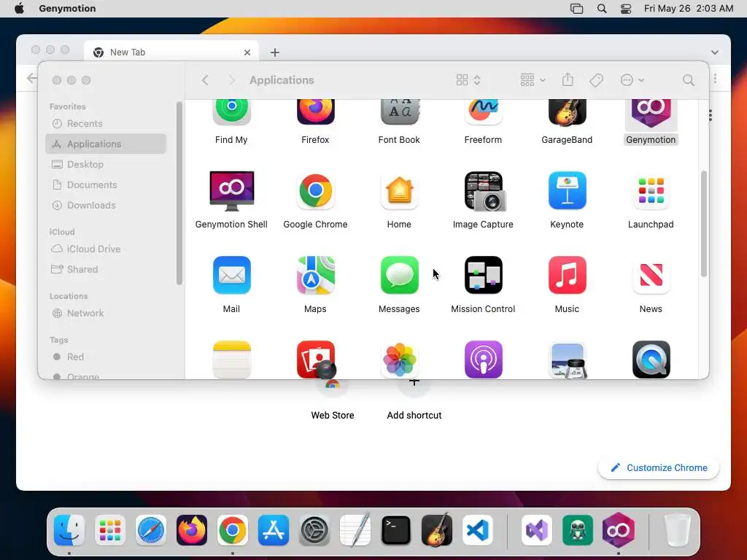The height and width of the screenshot is (560, 747).
Task: Select Applications in the Finder sidebar
Action: click(106, 144)
